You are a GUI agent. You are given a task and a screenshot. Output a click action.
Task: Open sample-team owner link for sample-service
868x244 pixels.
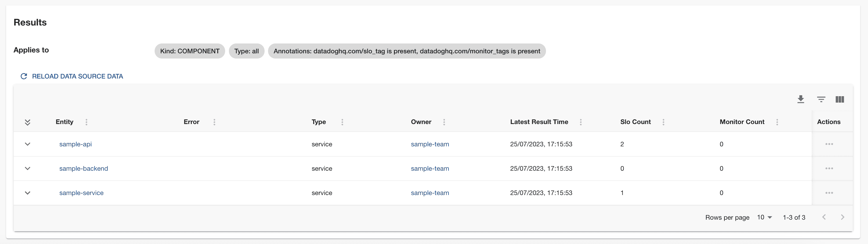(430, 193)
